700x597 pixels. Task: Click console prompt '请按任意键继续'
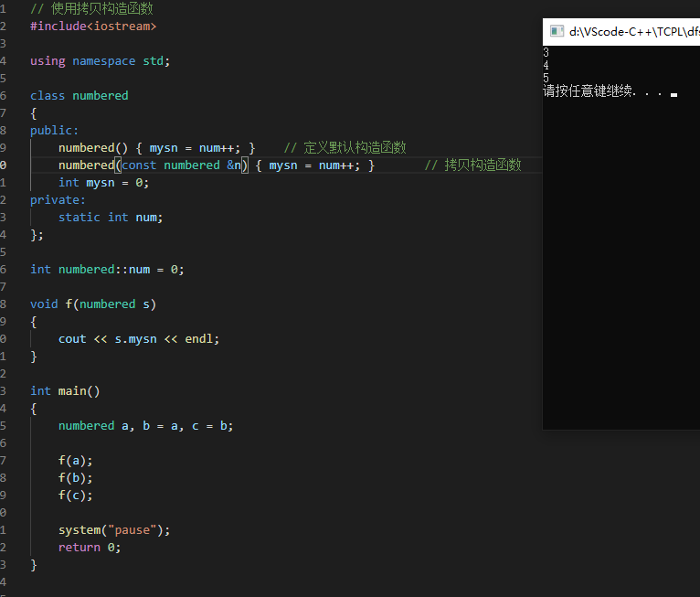tap(588, 91)
